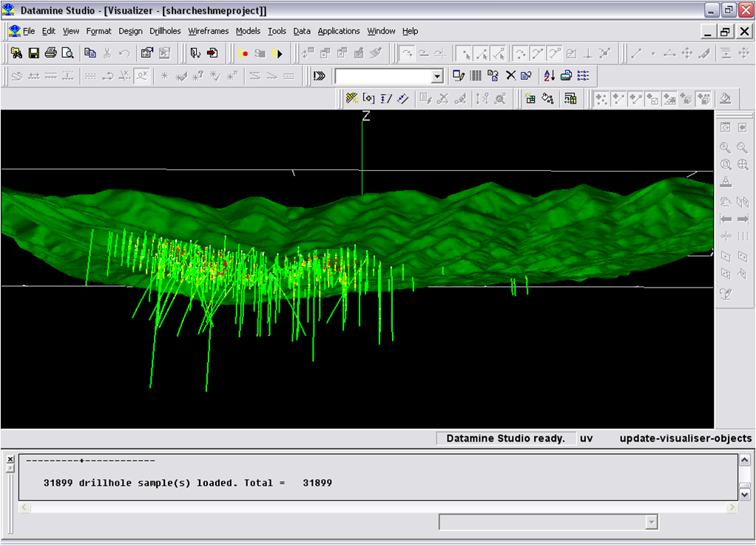Open the Drillholes menu

pyautogui.click(x=166, y=31)
